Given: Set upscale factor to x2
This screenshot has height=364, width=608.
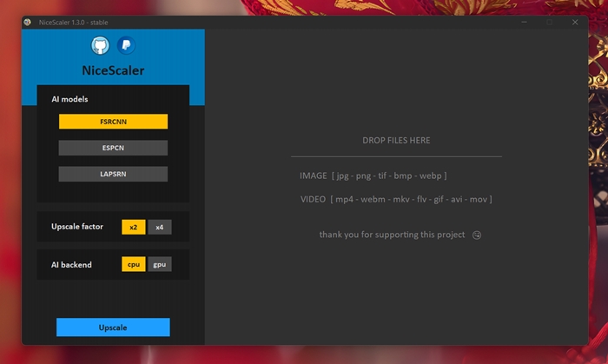Looking at the screenshot, I should point(134,227).
